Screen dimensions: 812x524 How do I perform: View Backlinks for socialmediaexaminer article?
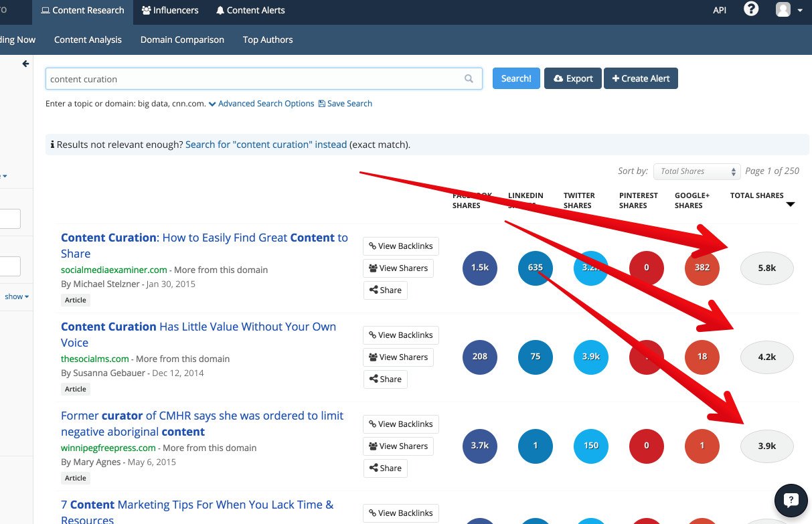[x=401, y=246]
